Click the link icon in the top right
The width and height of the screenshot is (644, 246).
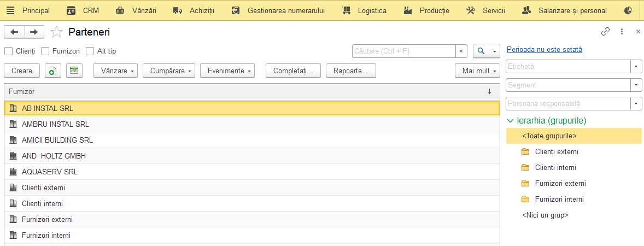(605, 32)
